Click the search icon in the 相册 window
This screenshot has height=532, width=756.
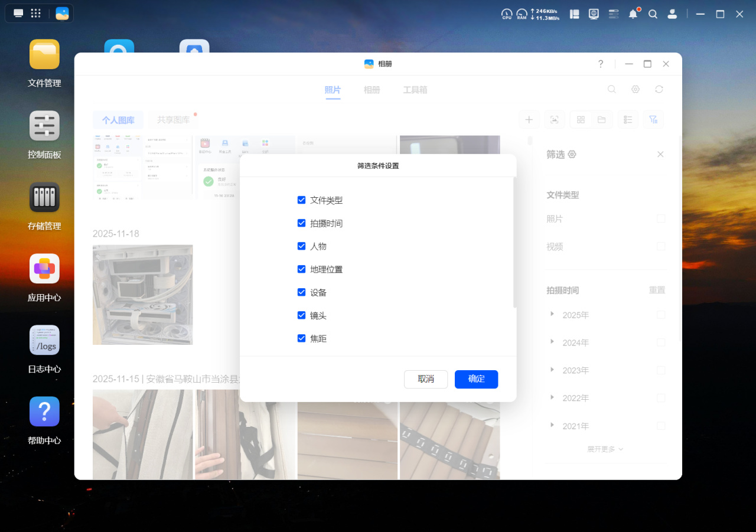click(612, 89)
